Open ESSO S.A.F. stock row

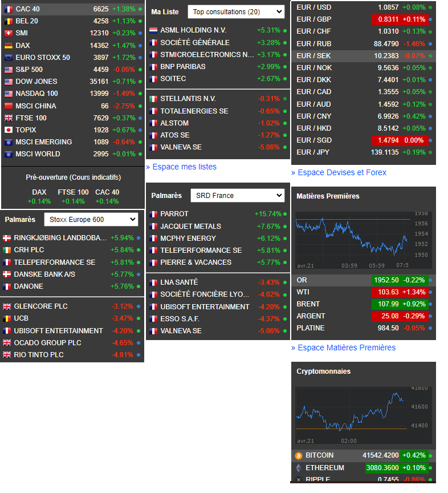click(x=218, y=319)
